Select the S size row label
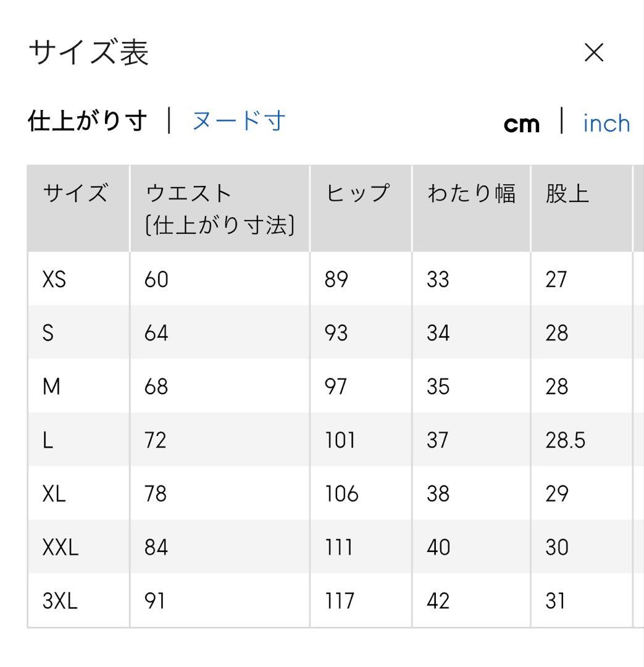644x667 pixels. pos(48,333)
